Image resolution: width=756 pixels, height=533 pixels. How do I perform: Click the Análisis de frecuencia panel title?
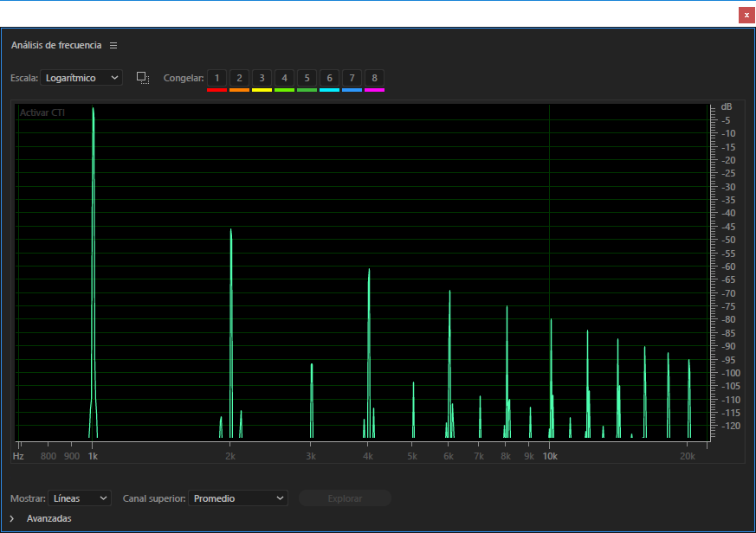56,45
